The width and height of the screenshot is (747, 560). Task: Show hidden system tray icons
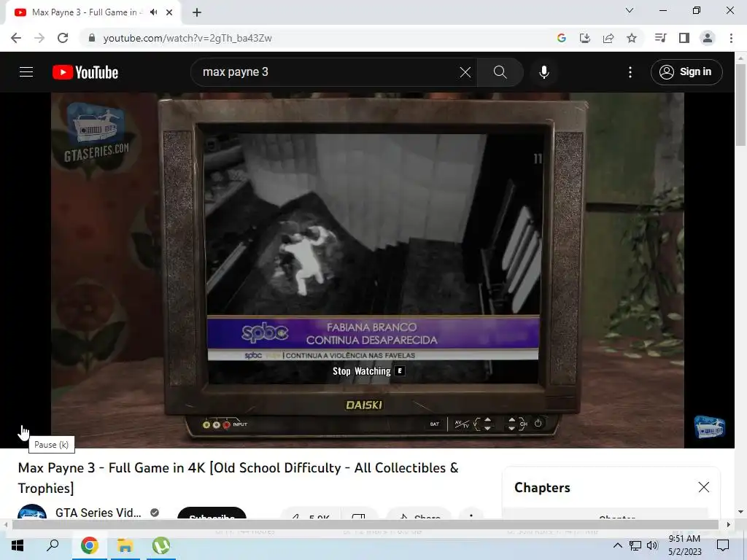pyautogui.click(x=617, y=545)
